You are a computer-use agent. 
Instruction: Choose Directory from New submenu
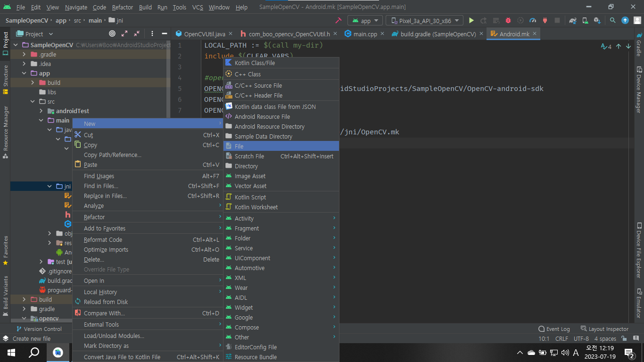pyautogui.click(x=281, y=166)
